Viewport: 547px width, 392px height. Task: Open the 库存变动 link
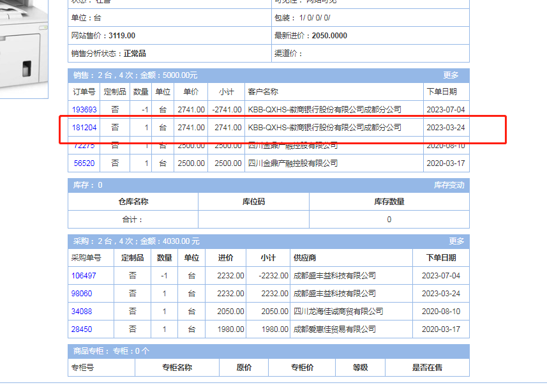point(449,185)
